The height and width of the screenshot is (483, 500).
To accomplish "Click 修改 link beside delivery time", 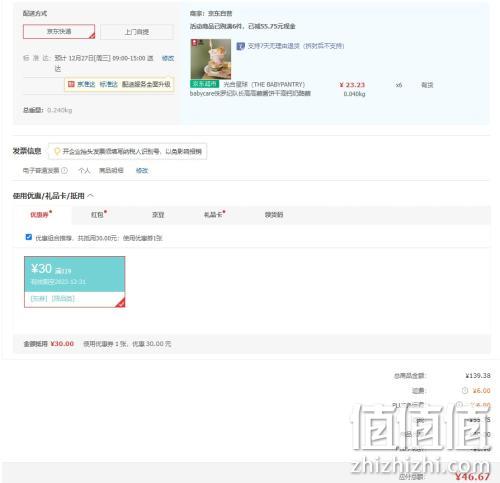I will [x=168, y=58].
